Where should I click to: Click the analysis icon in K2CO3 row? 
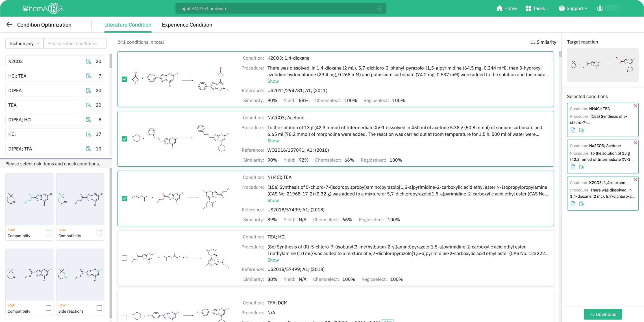(88, 61)
